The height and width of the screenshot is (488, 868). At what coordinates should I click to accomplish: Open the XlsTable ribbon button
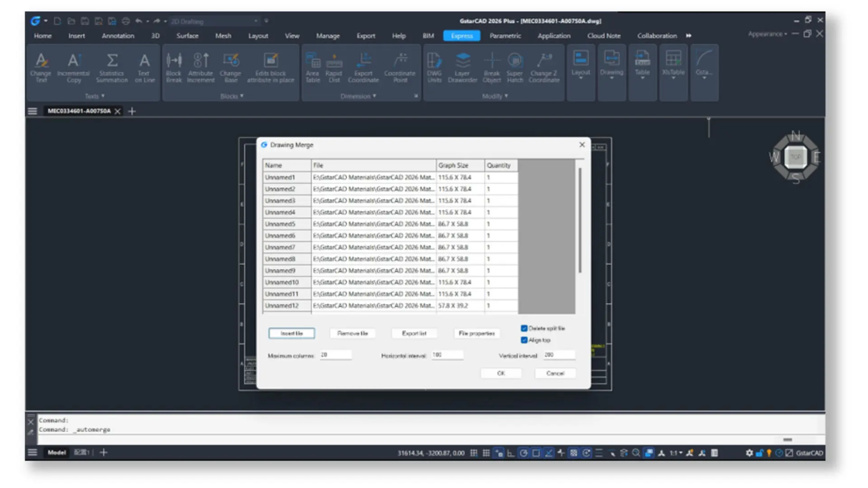673,65
